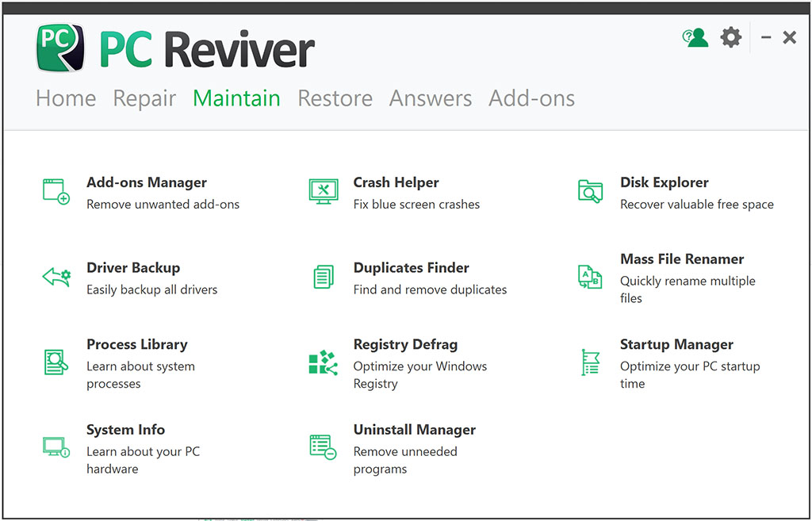Viewport: 812px width, 521px height.
Task: Open the Repair tab
Action: 144,99
